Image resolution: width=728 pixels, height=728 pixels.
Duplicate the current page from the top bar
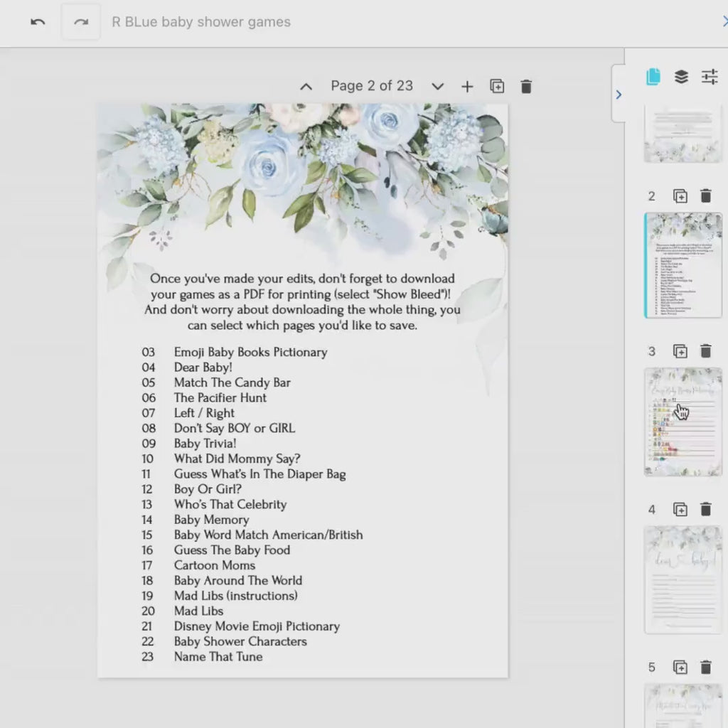pyautogui.click(x=496, y=86)
